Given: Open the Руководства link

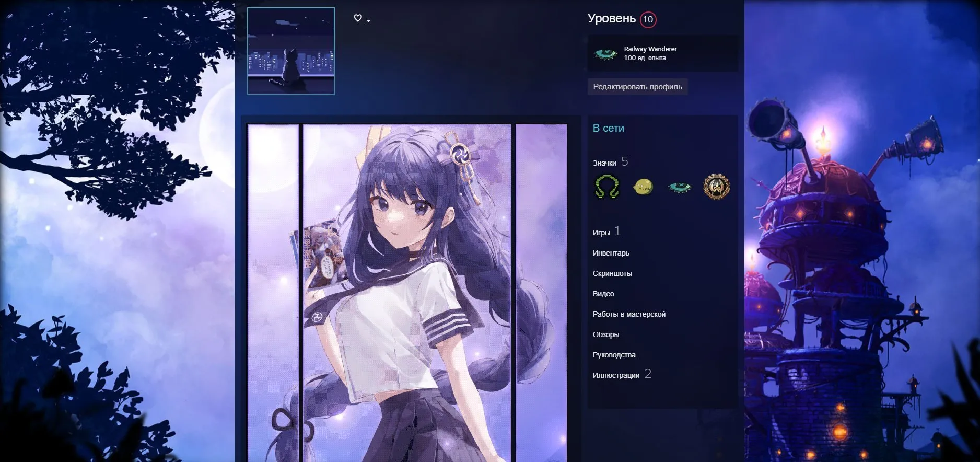Looking at the screenshot, I should (x=614, y=355).
